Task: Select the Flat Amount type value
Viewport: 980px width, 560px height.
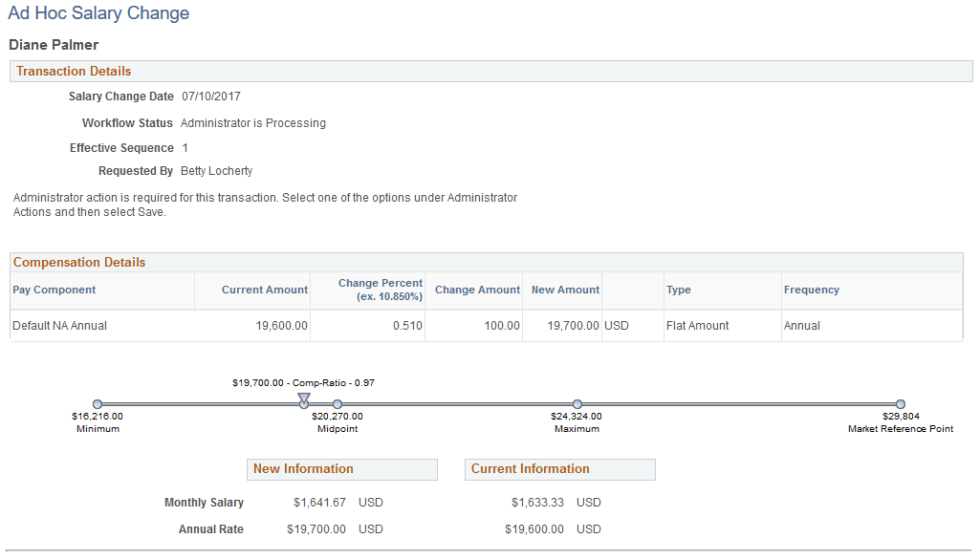Action: [x=689, y=325]
